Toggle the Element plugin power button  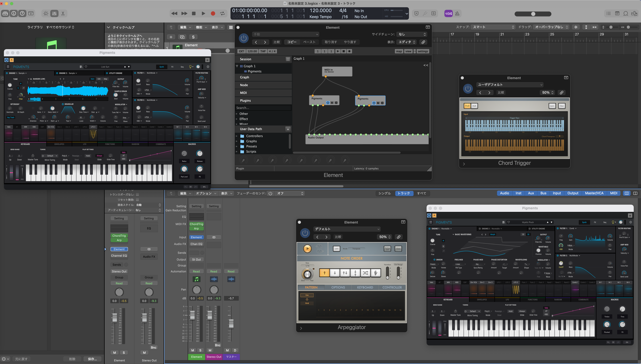coord(243,38)
